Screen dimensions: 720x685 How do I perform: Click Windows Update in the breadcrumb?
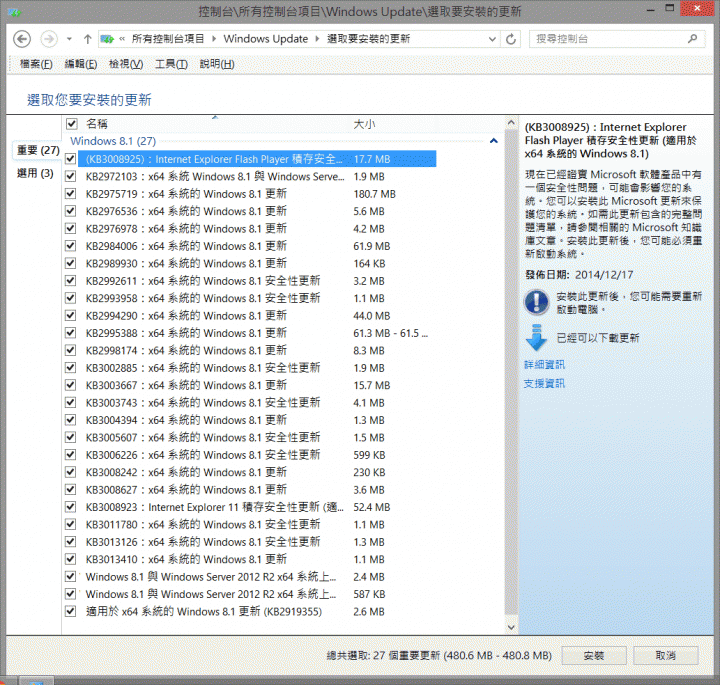pyautogui.click(x=266, y=39)
